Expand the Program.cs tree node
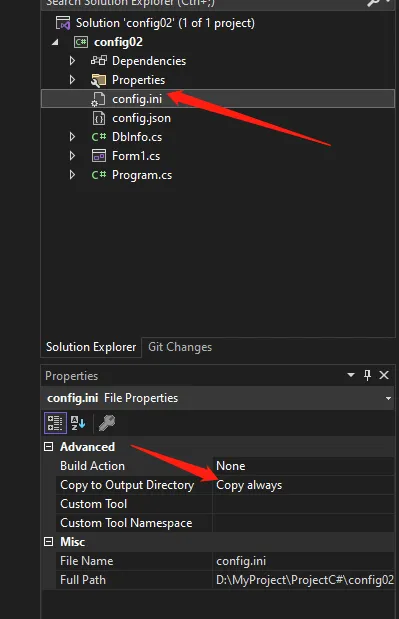 click(72, 174)
